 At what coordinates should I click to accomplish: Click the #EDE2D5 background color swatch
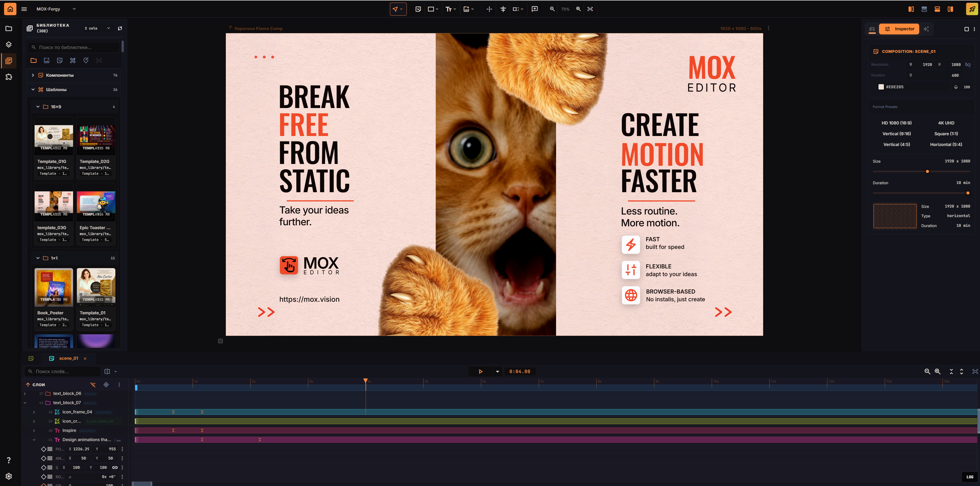[x=881, y=87]
